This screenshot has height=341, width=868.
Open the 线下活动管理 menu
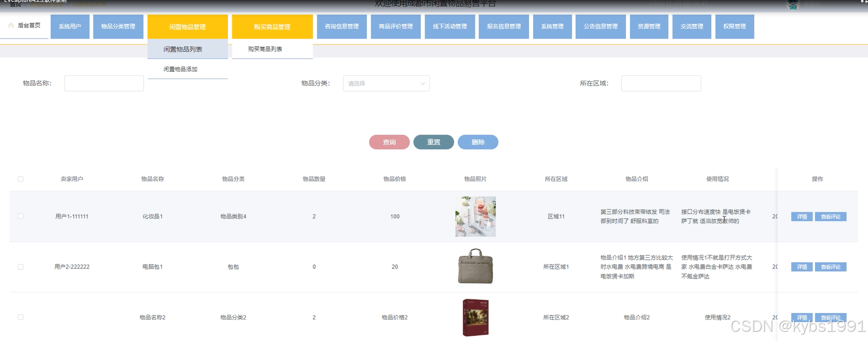tap(450, 27)
